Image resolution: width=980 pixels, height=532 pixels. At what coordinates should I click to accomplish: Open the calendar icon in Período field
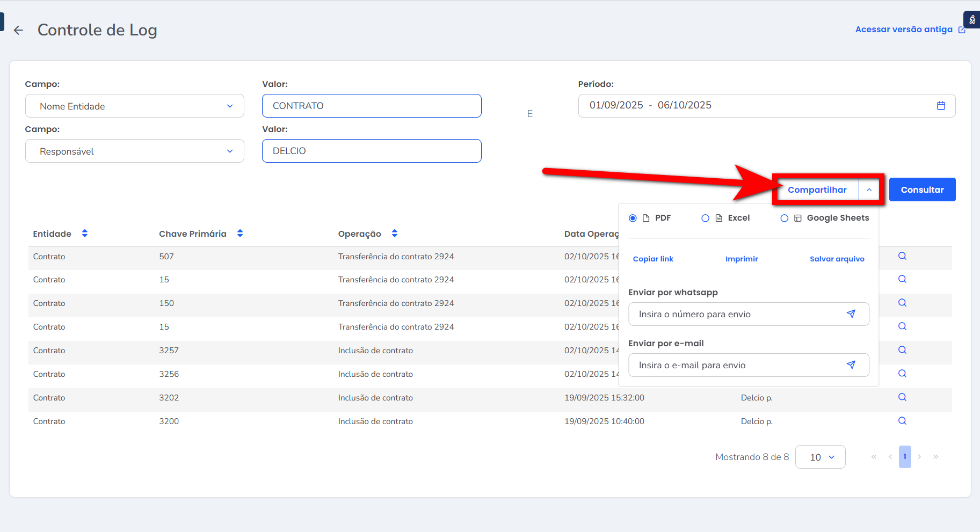941,106
